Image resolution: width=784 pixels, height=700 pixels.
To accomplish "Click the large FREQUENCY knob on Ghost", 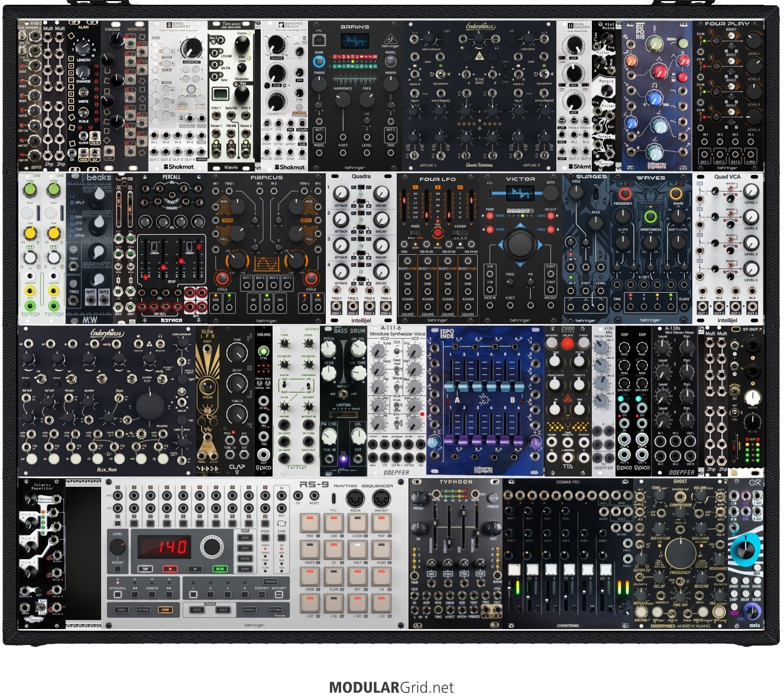I will tap(680, 554).
